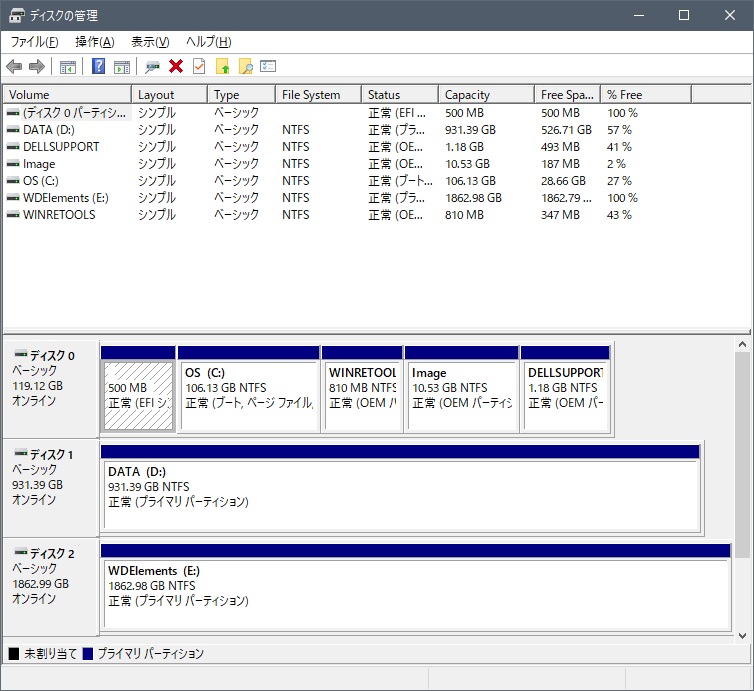Sort by the % Free column header
This screenshot has width=754, height=691.
(x=646, y=95)
